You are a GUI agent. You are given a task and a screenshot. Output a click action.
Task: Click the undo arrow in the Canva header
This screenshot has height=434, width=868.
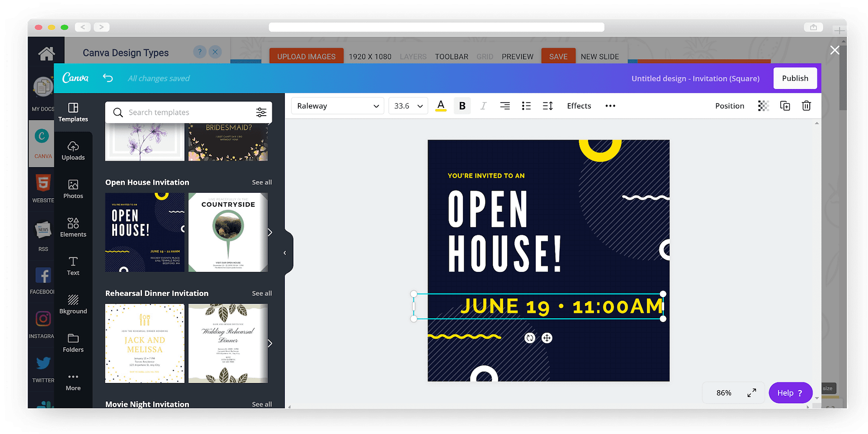coord(108,78)
